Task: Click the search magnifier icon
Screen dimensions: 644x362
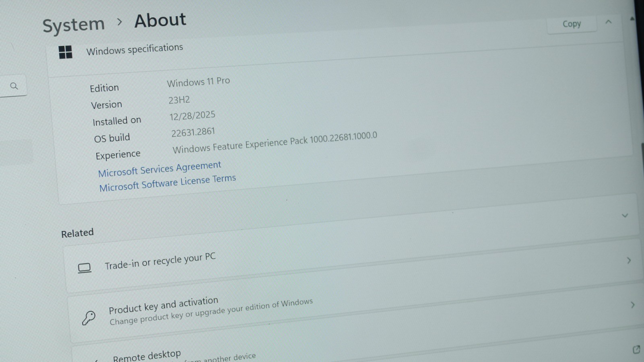Action: 14,86
